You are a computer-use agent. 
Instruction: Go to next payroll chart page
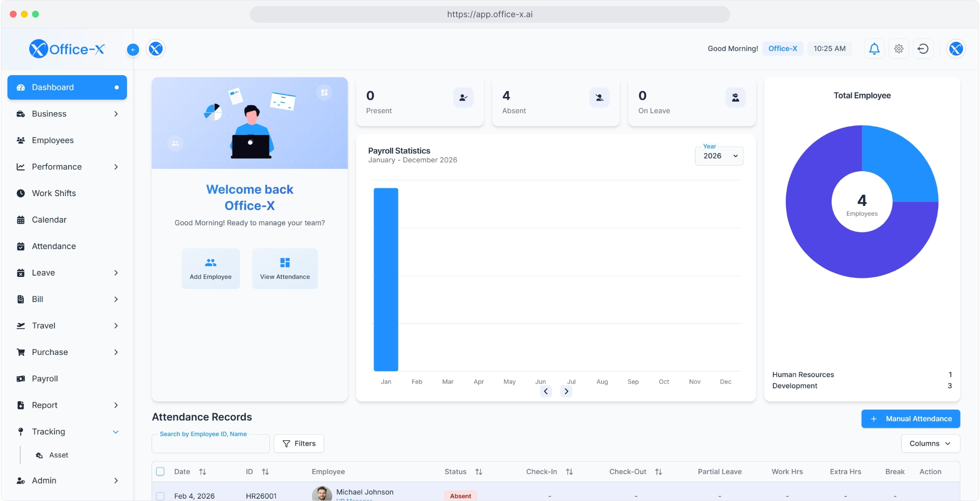[566, 392]
